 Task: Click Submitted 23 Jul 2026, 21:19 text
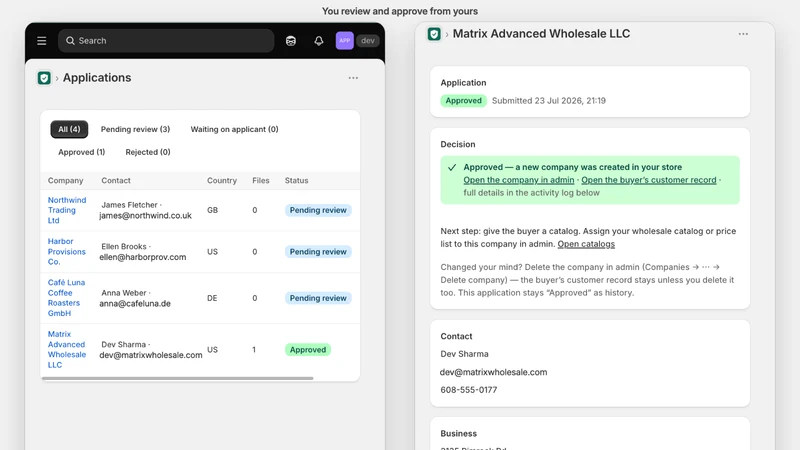coord(548,101)
